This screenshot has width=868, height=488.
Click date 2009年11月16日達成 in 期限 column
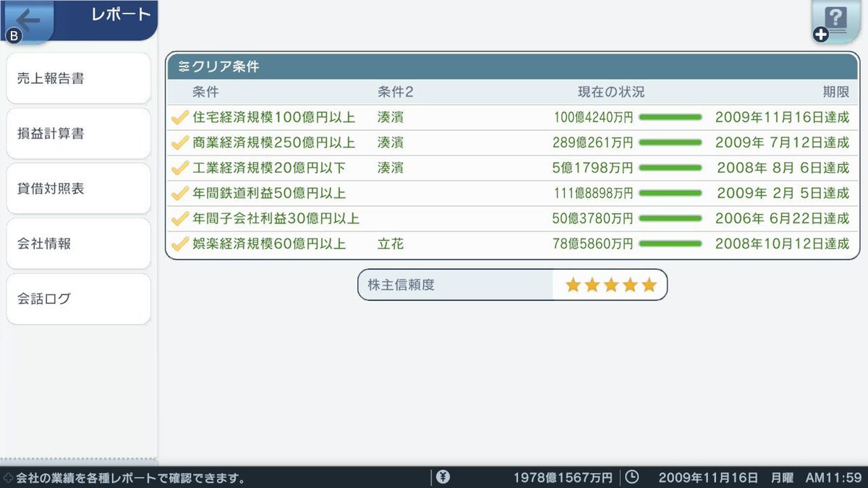tap(782, 117)
